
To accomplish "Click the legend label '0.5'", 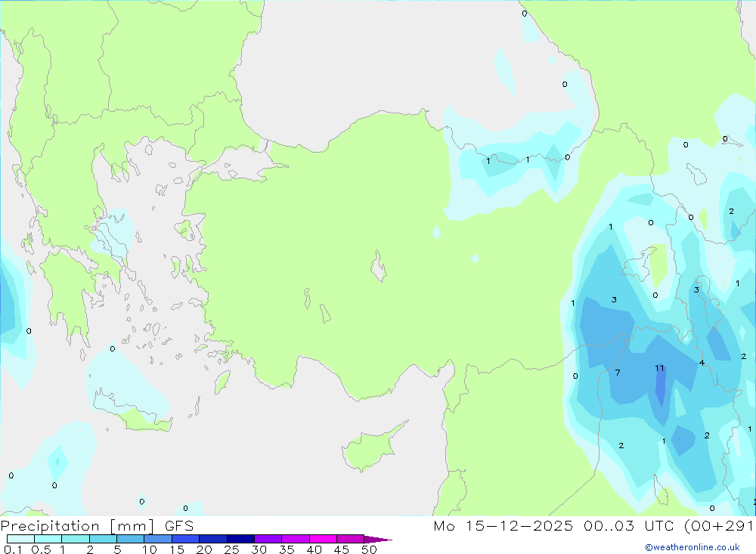I will point(41,549).
